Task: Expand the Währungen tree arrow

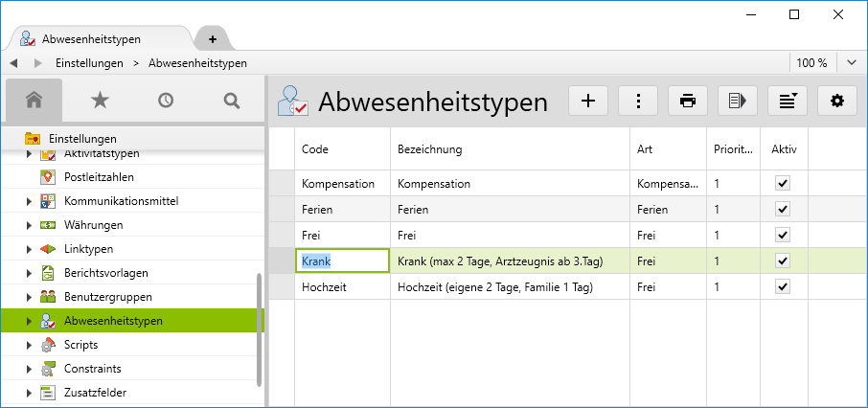Action: click(28, 225)
